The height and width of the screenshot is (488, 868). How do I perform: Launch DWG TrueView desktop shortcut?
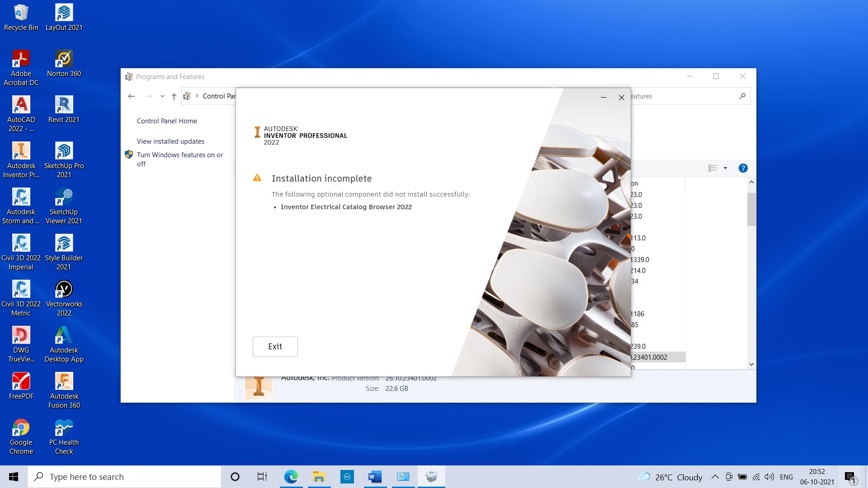coord(21,345)
